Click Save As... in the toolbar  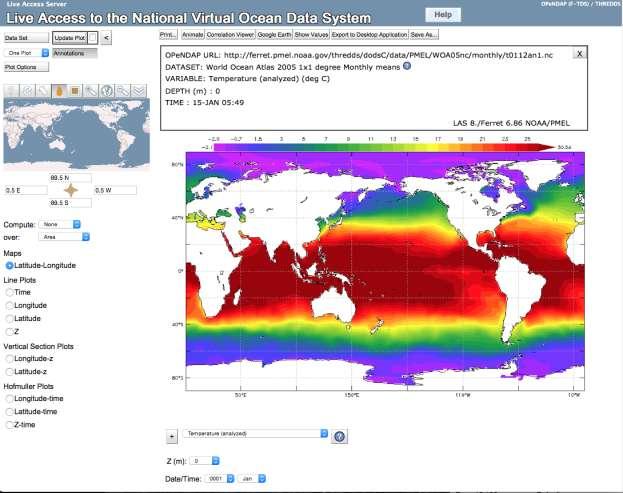[424, 35]
